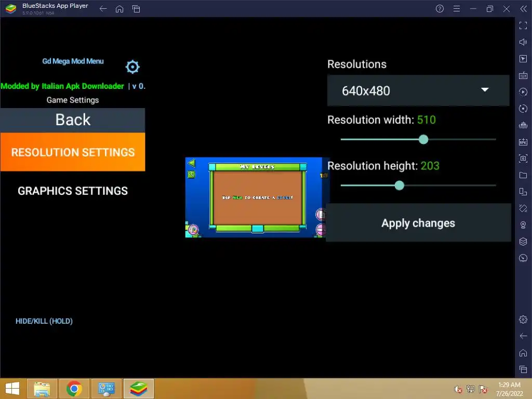
Task: Click the gear icon beside Gd Mega Mod Menu
Action: pos(132,67)
